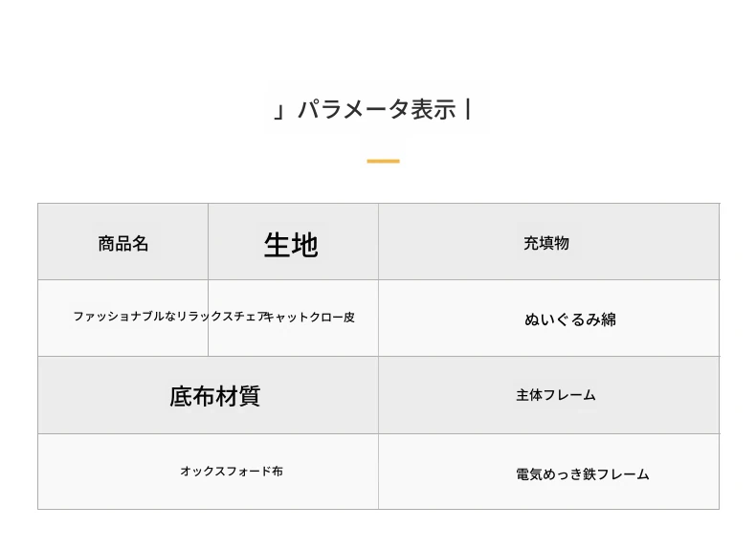Click the header cell above ぬいぐるみ綿

[546, 243]
